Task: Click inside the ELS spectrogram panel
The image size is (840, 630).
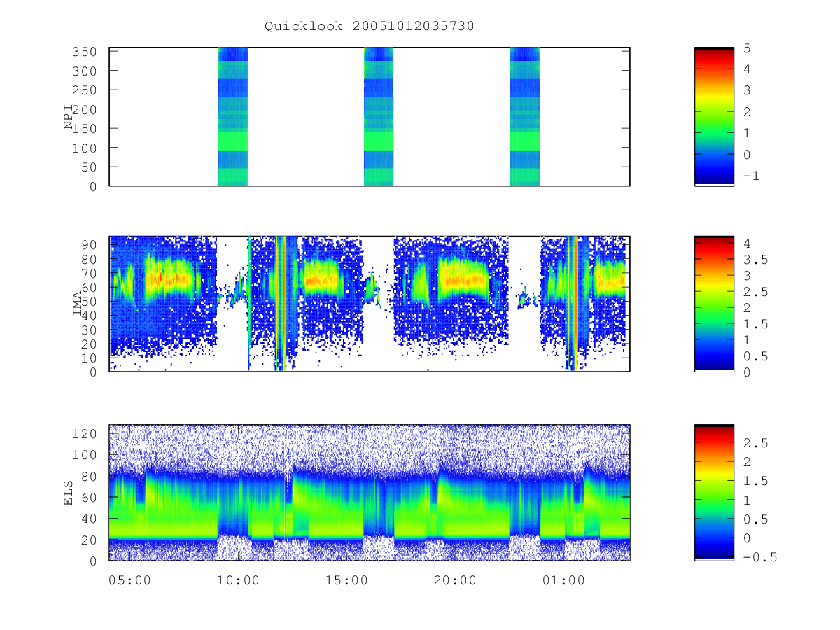Action: point(370,492)
